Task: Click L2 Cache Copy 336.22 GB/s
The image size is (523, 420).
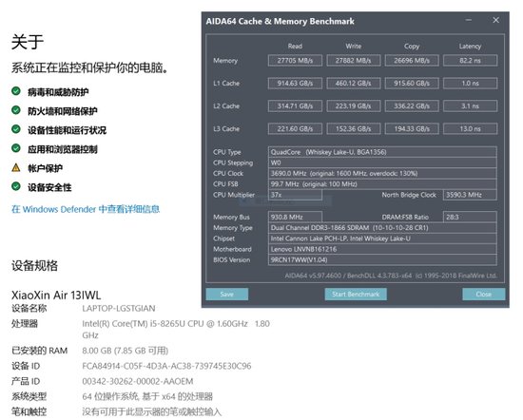Action: 412,106
